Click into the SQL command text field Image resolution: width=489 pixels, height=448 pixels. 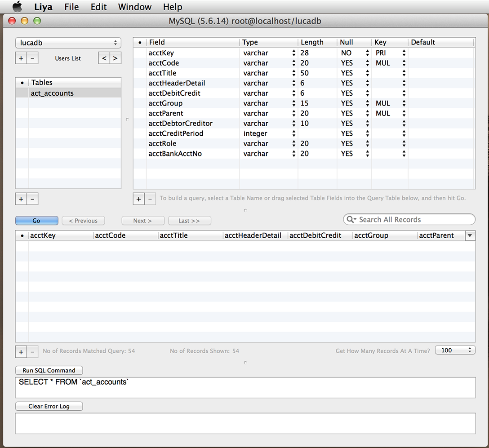(245, 387)
